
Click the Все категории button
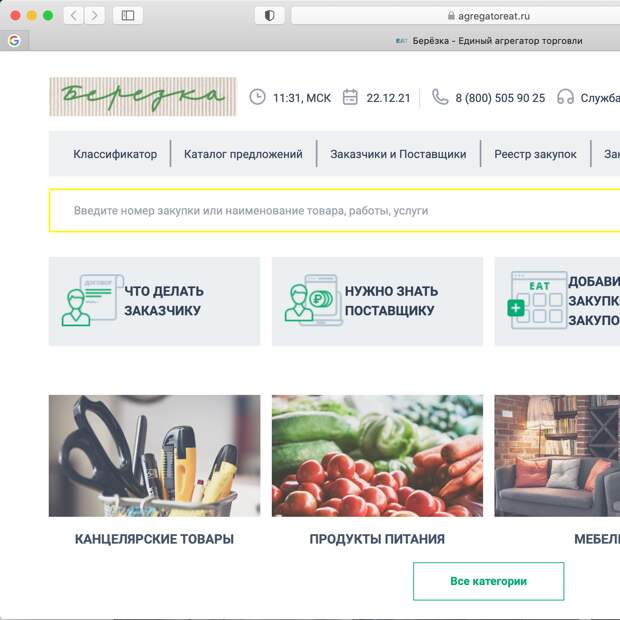489,581
